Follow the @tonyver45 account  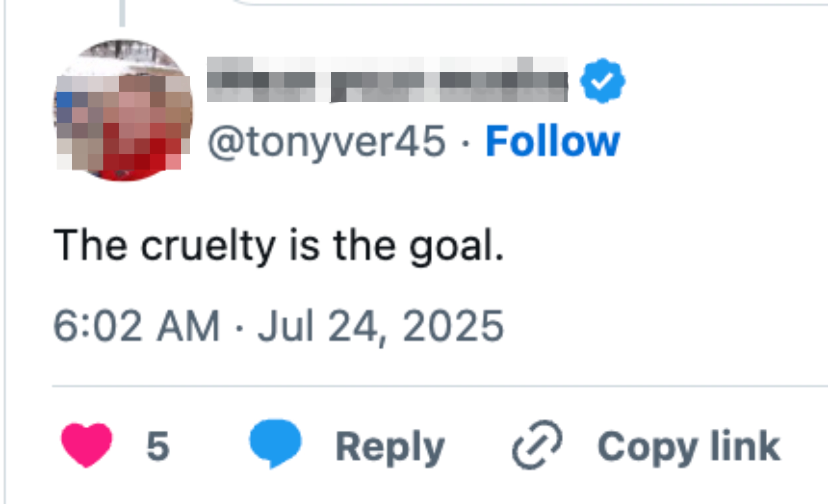coord(553,141)
